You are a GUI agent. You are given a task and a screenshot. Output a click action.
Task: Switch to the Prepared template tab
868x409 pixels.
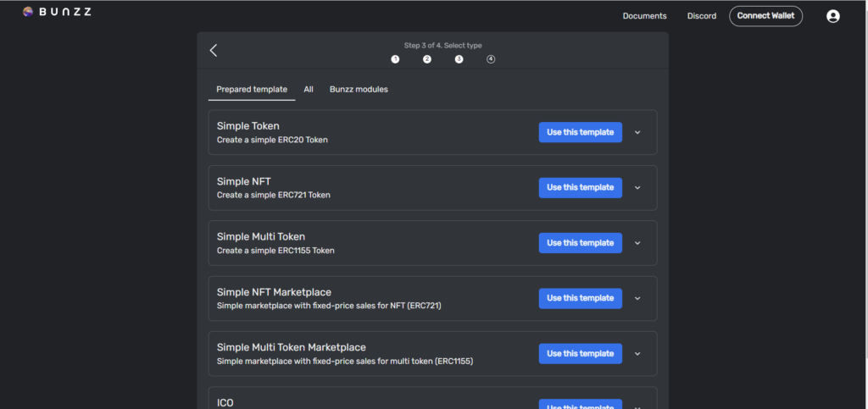pyautogui.click(x=252, y=89)
